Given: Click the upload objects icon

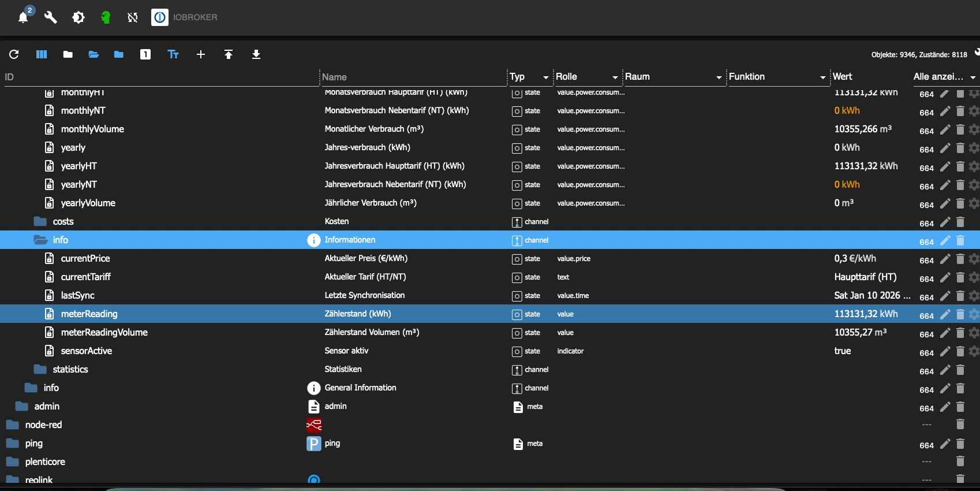Looking at the screenshot, I should (229, 54).
